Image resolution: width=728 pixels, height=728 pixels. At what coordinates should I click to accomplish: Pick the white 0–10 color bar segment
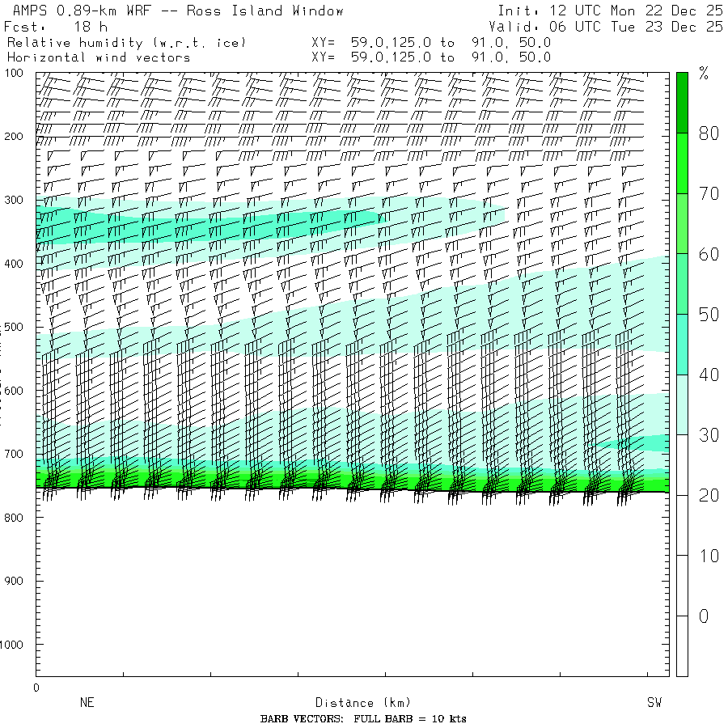[x=682, y=586]
